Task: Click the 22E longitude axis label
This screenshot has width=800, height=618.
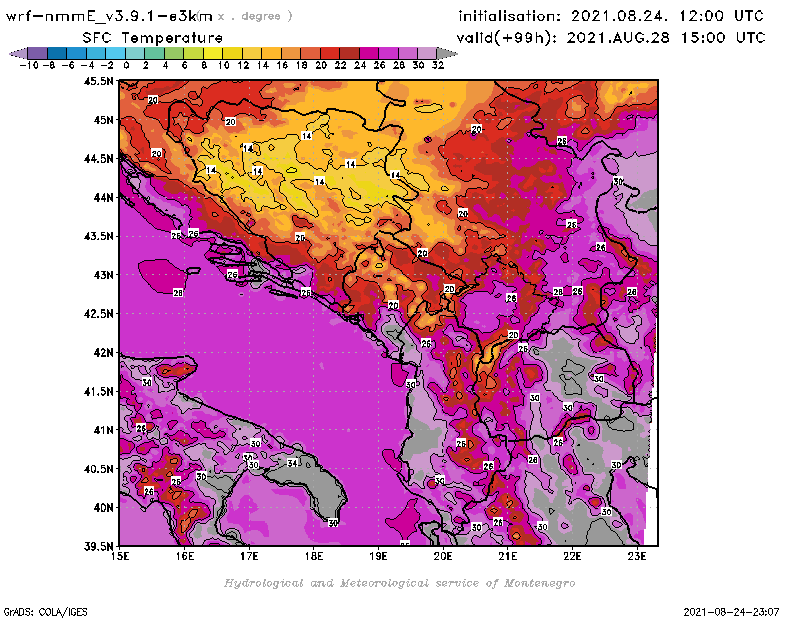Action: click(x=572, y=556)
